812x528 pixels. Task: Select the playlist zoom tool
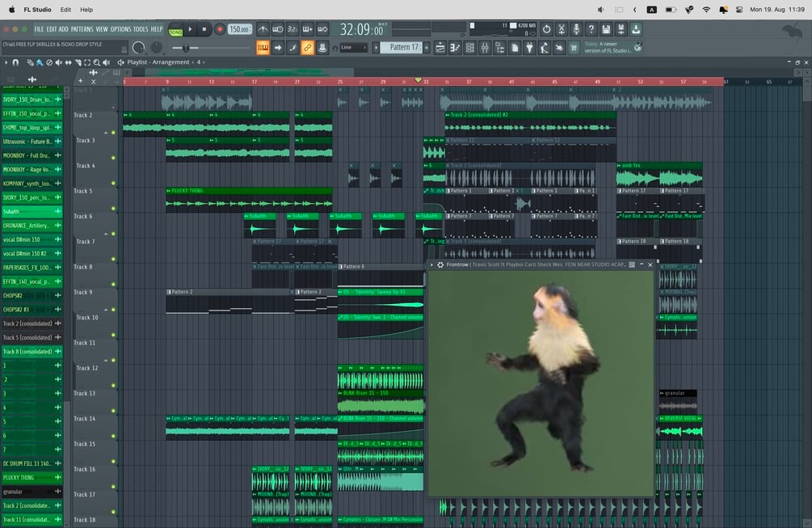pyautogui.click(x=96, y=62)
